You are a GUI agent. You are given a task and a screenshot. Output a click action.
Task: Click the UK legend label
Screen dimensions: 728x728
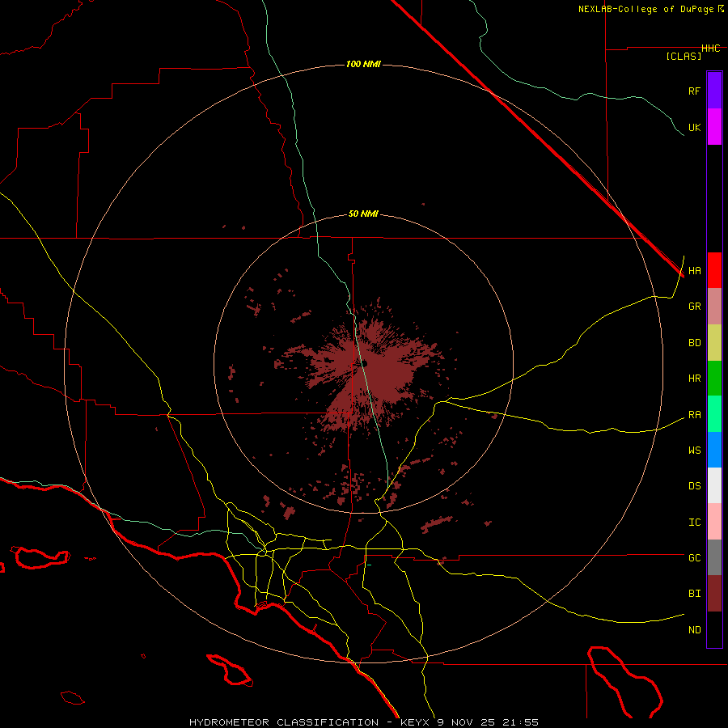coord(694,127)
